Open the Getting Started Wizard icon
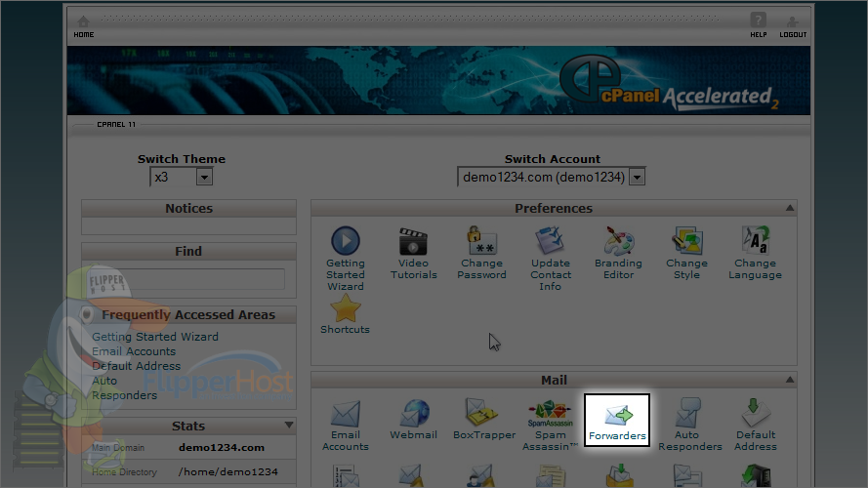868x488 pixels. coord(346,258)
